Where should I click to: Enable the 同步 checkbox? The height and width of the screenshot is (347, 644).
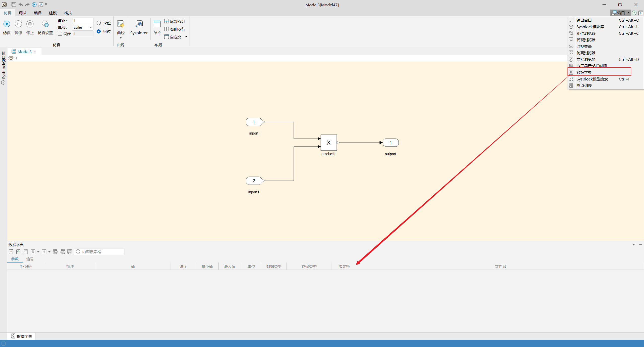pos(60,34)
